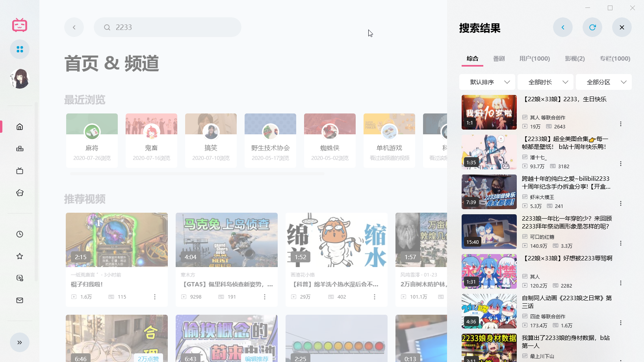
Task: Open the 全部分区 category dropdown
Action: [x=604, y=82]
